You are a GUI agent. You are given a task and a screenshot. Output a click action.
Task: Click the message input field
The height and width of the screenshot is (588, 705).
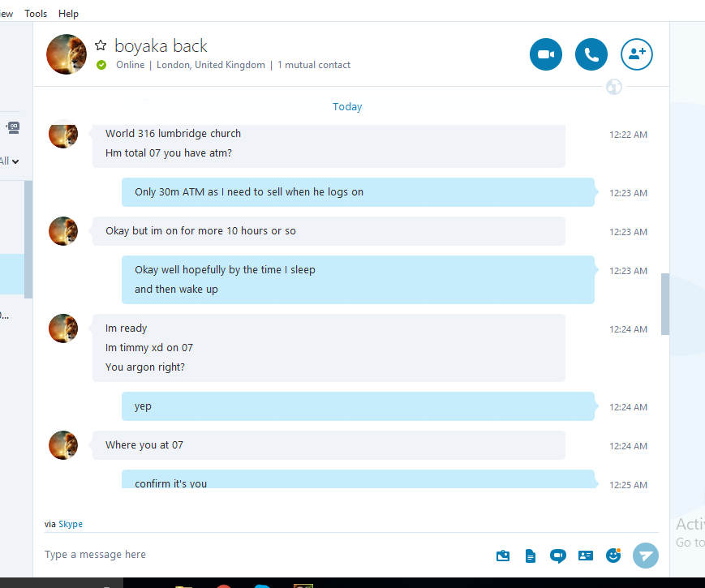pos(265,555)
